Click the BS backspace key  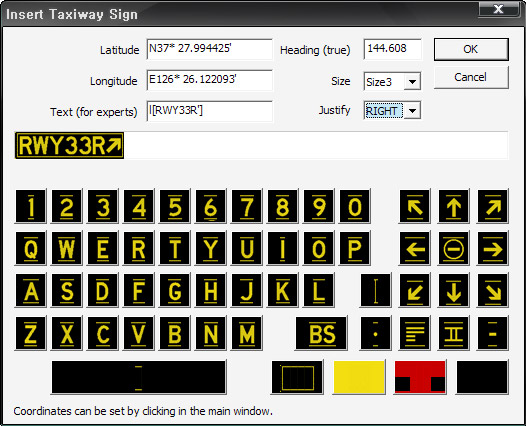321,333
